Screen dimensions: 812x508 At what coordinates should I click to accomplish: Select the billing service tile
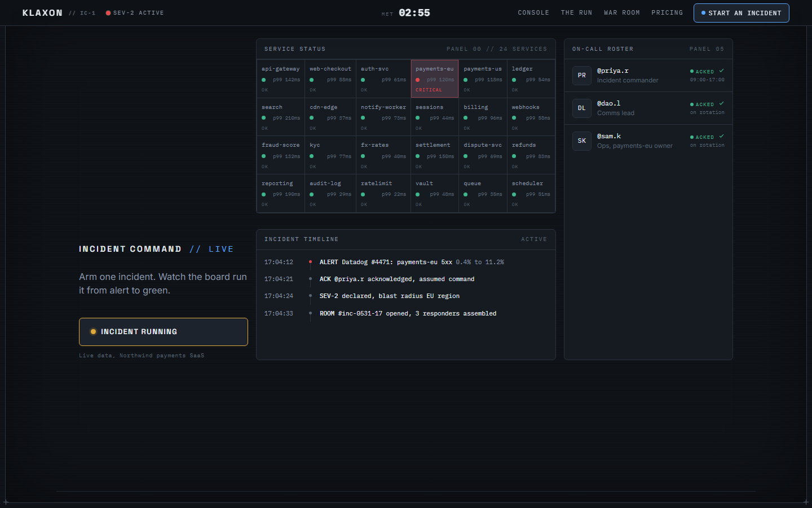coord(483,117)
